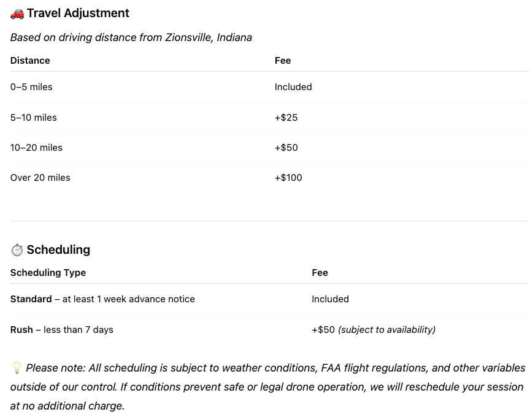This screenshot has height=420, width=530.
Task: Select the 10–20 miles row label
Action: click(36, 148)
